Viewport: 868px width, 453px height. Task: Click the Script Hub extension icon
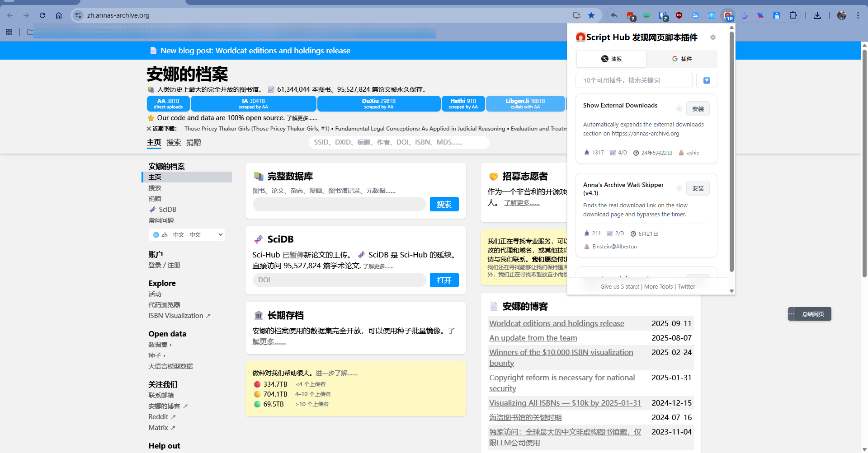[728, 16]
